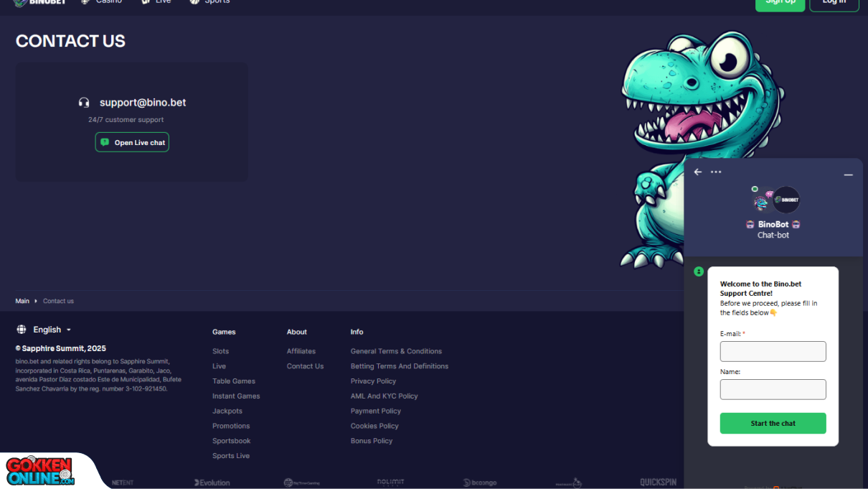The width and height of the screenshot is (868, 489).
Task: Open Affiliates link under About
Action: click(x=301, y=351)
